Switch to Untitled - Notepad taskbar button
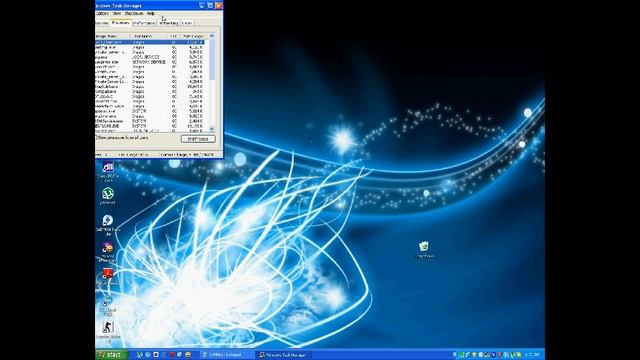Image resolution: width=640 pixels, height=360 pixels. [x=227, y=355]
